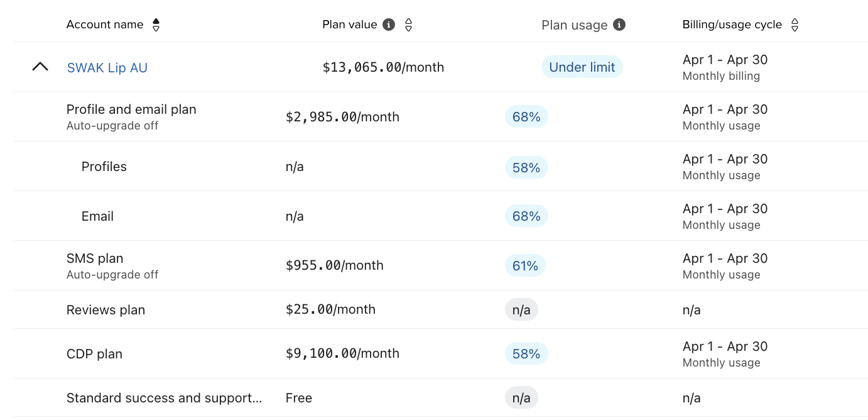Click the CDP plan row label
Viewport: 868px width, 420px height.
pyautogui.click(x=94, y=354)
